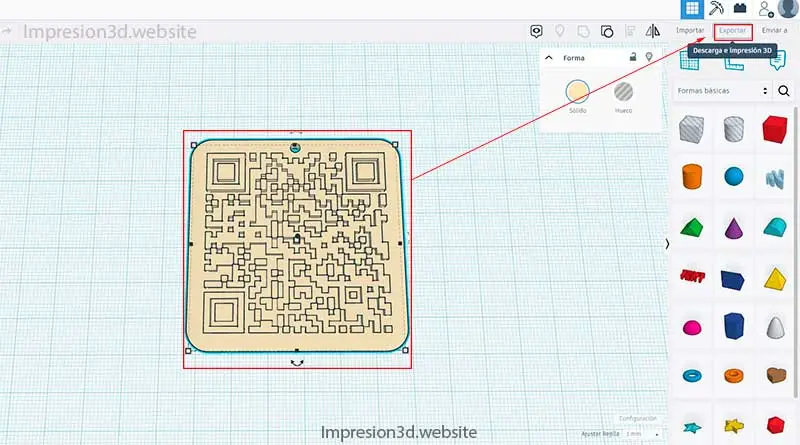Pick the orange Tube shape
Screen dimensions: 800x445
pos(734,376)
